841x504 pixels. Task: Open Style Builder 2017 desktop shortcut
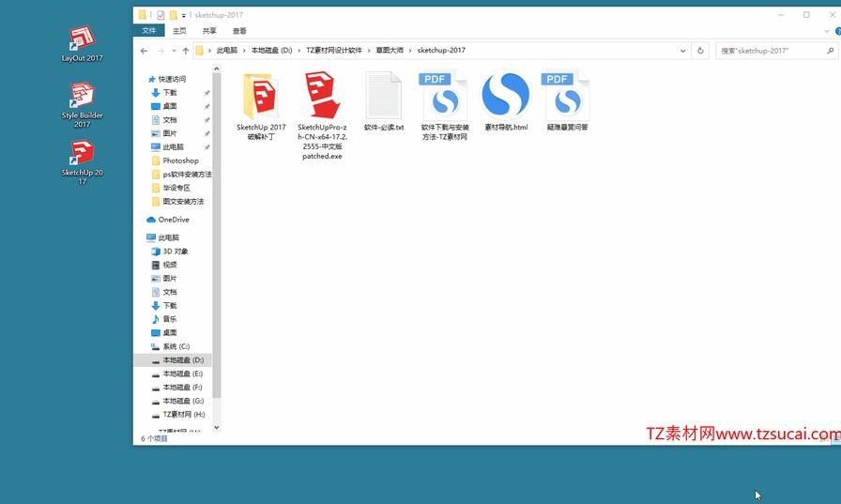[82, 105]
